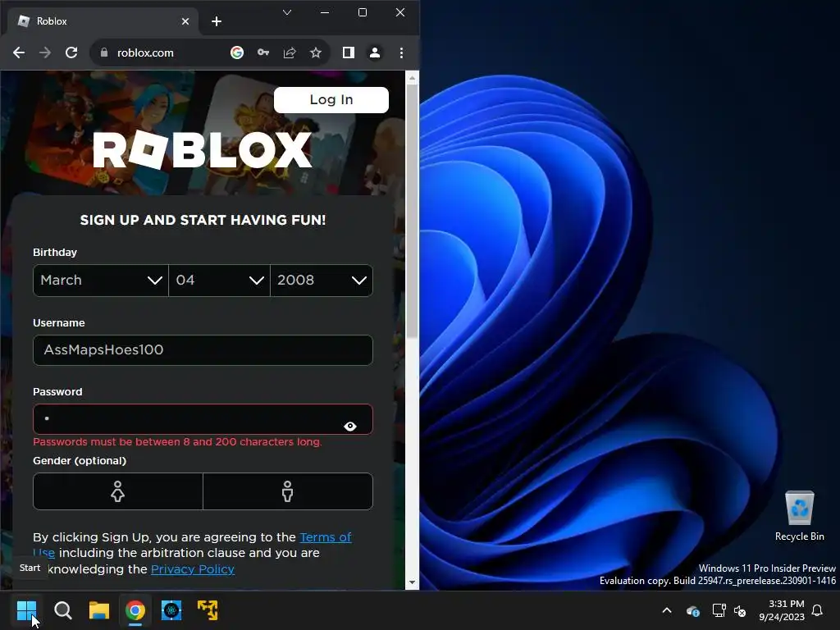Open the Privacy Policy link

(193, 569)
